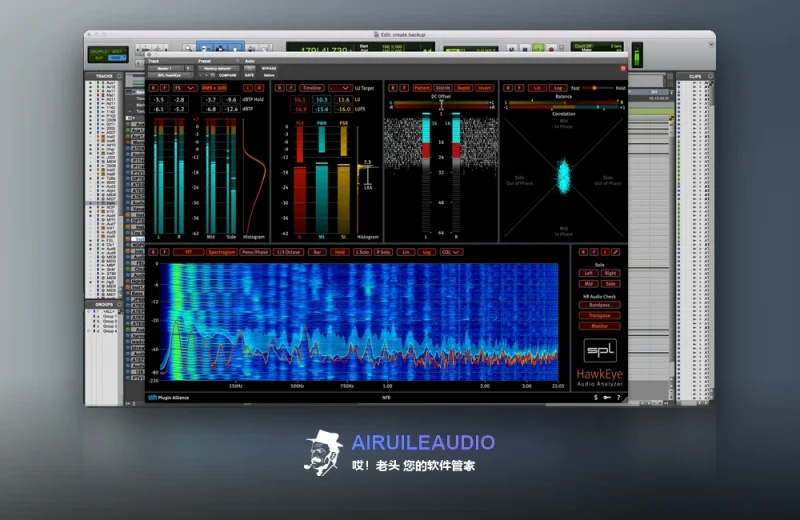Click COMPARE button in plugin header
Viewport: 800px width, 520px height.
point(228,75)
